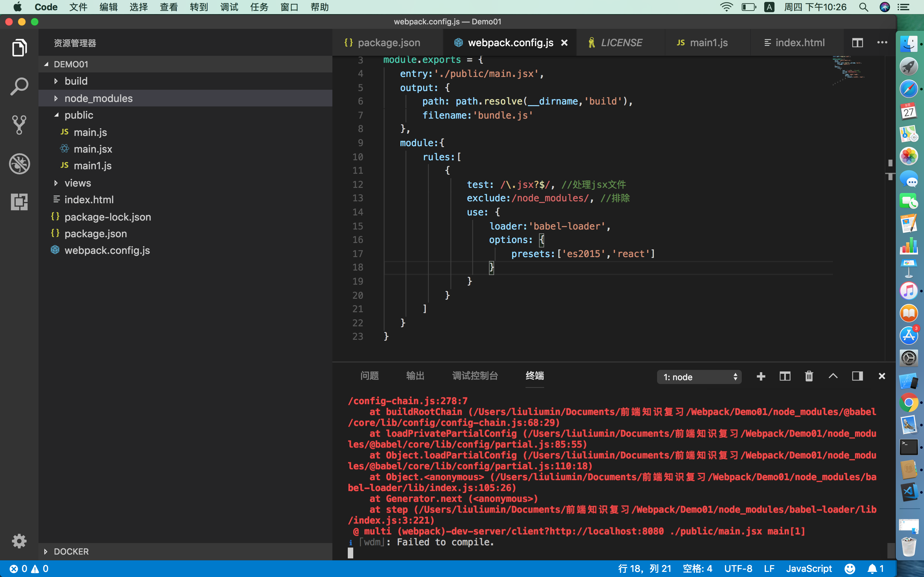
Task: Click the split editor icon
Action: (857, 43)
